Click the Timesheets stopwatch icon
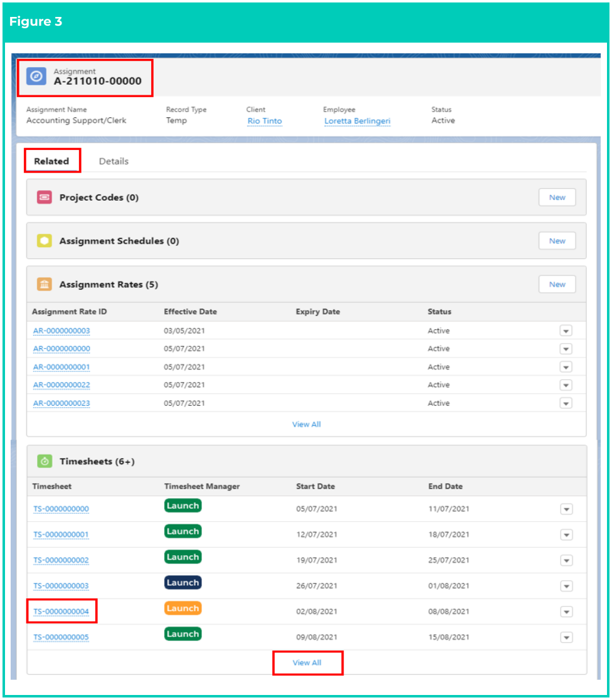This screenshot has height=700, width=612. click(x=45, y=461)
